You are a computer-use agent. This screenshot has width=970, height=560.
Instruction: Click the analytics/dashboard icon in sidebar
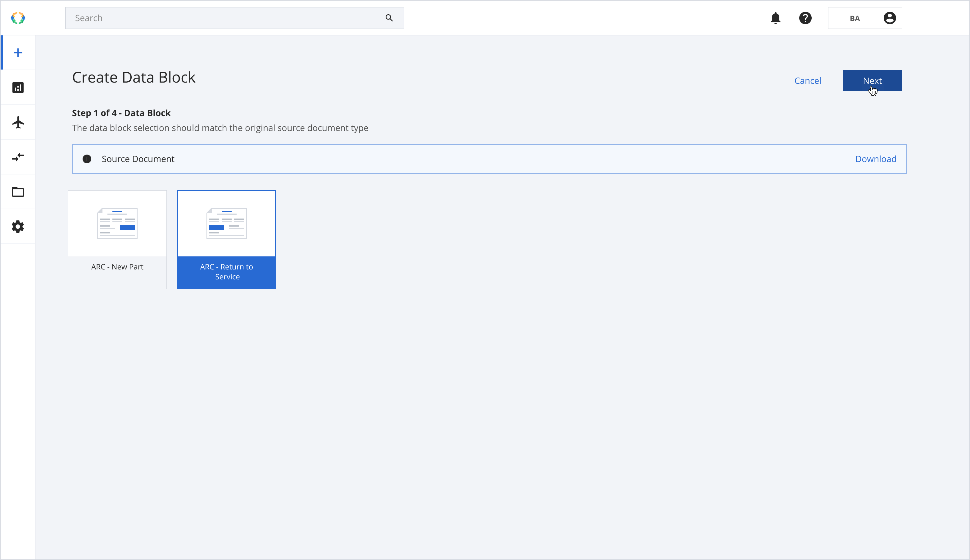[x=18, y=87]
